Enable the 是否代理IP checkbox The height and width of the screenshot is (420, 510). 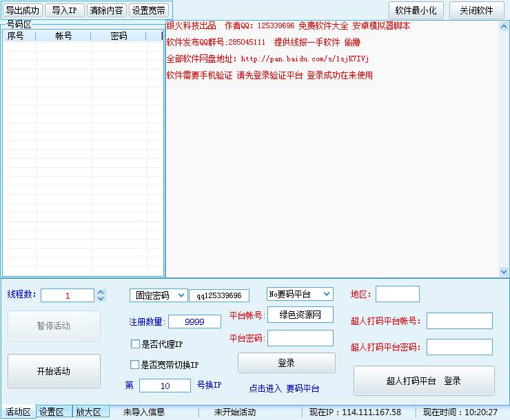tap(135, 344)
